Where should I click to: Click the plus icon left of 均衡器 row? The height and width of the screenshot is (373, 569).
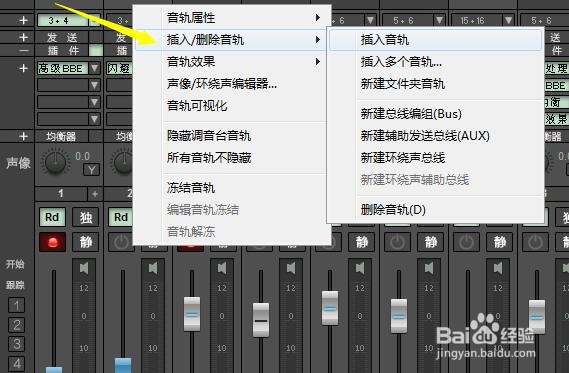pyautogui.click(x=24, y=136)
